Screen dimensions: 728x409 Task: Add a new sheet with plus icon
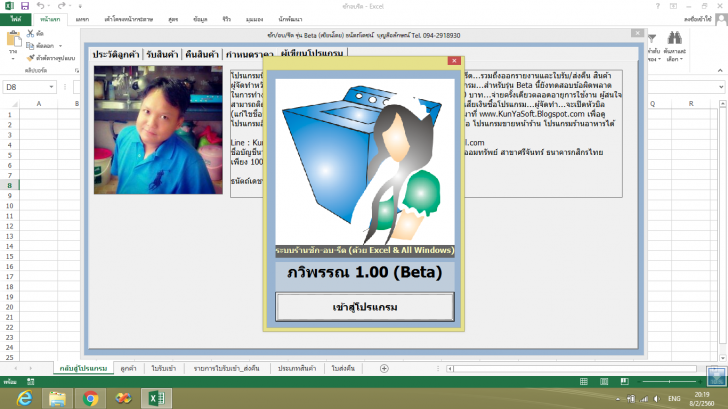[x=384, y=368]
